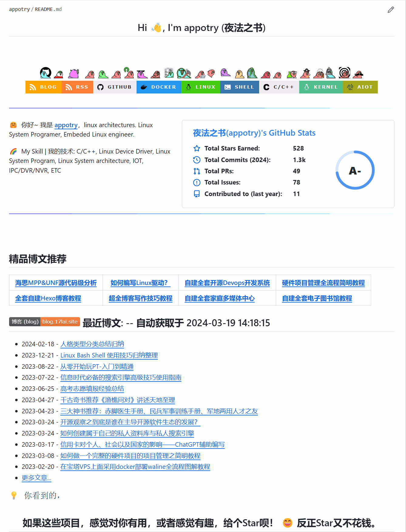Open the AIOT badge

coord(360,87)
